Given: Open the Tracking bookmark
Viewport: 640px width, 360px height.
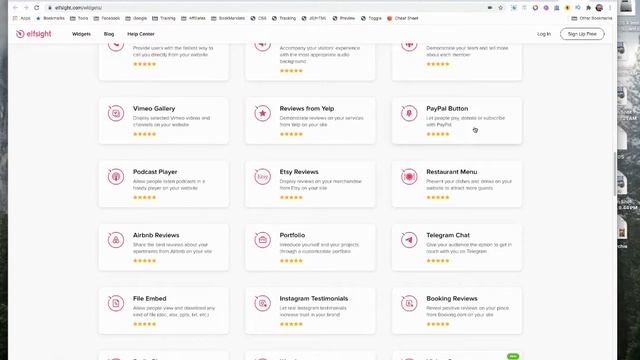Looking at the screenshot, I should click(284, 18).
